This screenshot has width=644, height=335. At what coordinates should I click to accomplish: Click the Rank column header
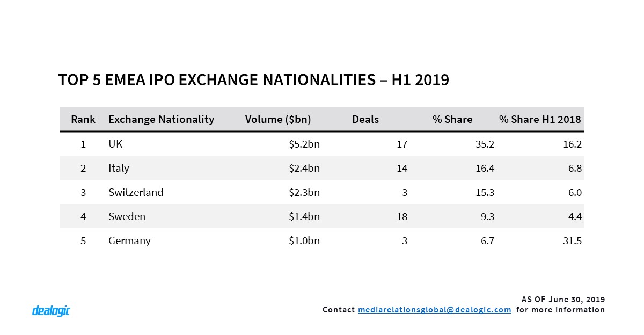pyautogui.click(x=83, y=119)
